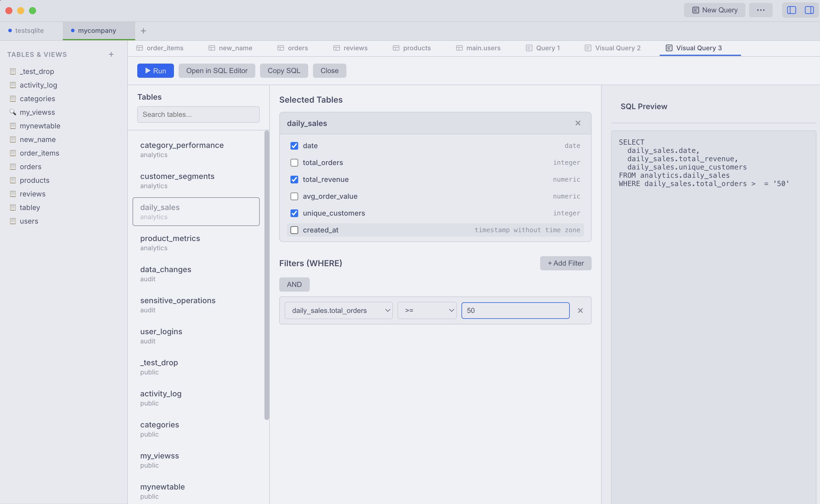Click the grid icon on main.users tab
This screenshot has height=504, width=820.
[x=459, y=48]
